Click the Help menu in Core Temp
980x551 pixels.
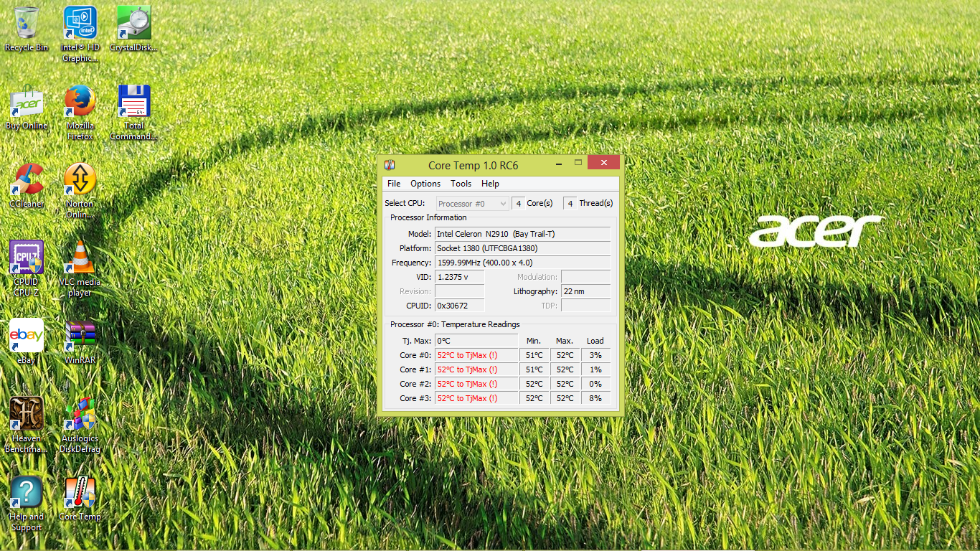click(490, 184)
